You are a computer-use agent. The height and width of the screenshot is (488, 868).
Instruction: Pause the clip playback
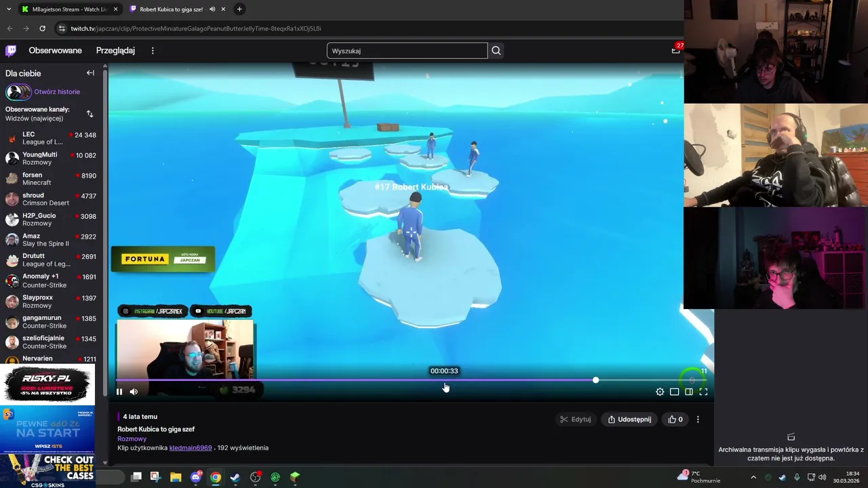pyautogui.click(x=119, y=391)
